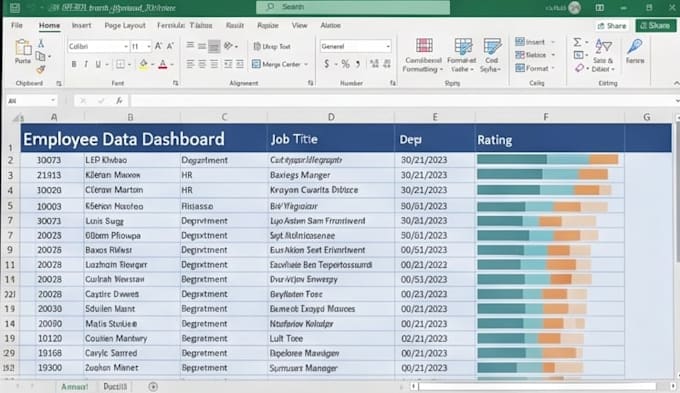Open the Font group dialog launcher
680x393 pixels.
175,83
